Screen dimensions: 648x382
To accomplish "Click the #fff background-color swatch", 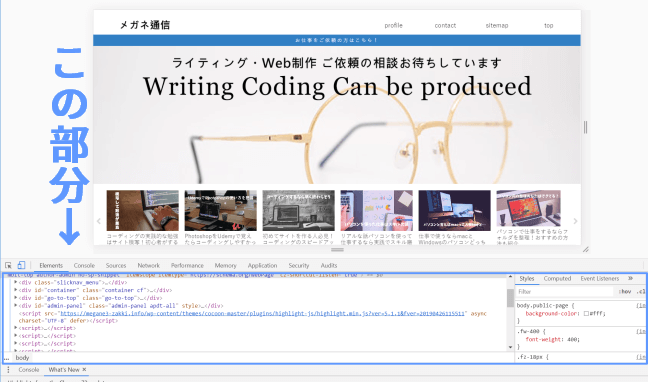I will [586, 314].
